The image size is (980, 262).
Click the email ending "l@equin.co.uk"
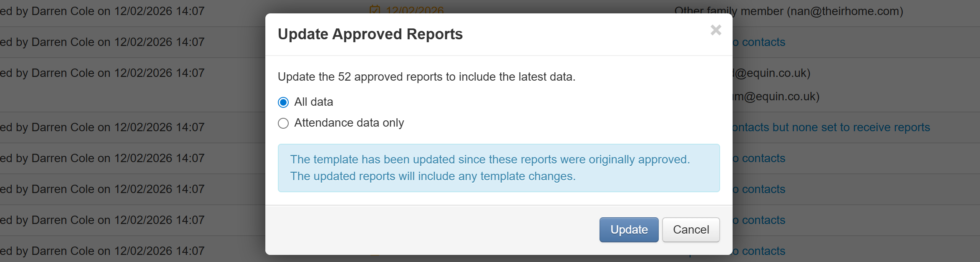tap(771, 73)
